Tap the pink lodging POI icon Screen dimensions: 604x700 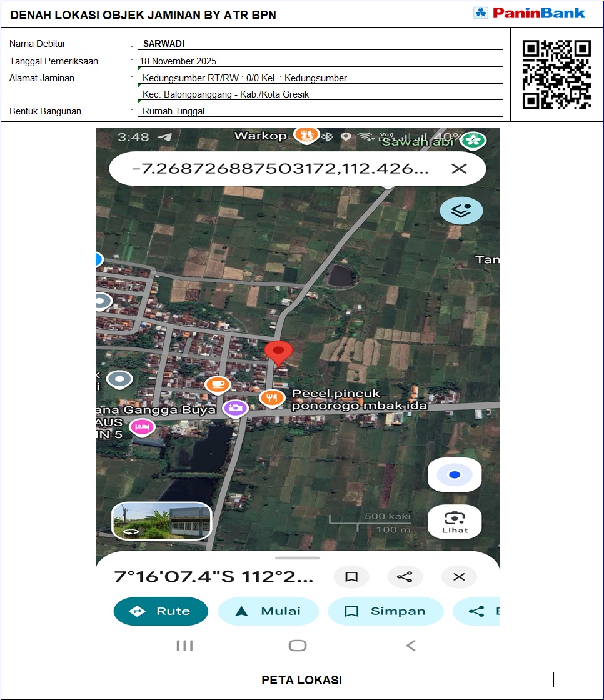click(x=142, y=427)
